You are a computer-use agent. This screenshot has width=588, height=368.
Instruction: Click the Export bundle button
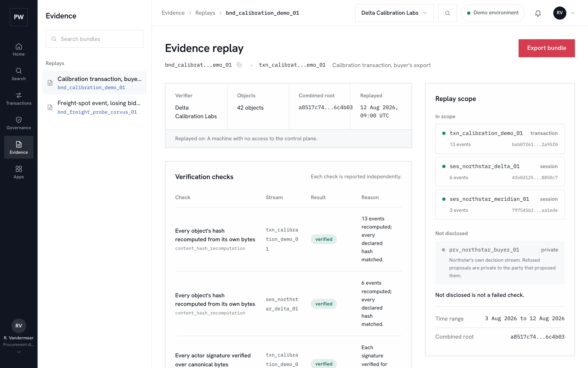(546, 48)
